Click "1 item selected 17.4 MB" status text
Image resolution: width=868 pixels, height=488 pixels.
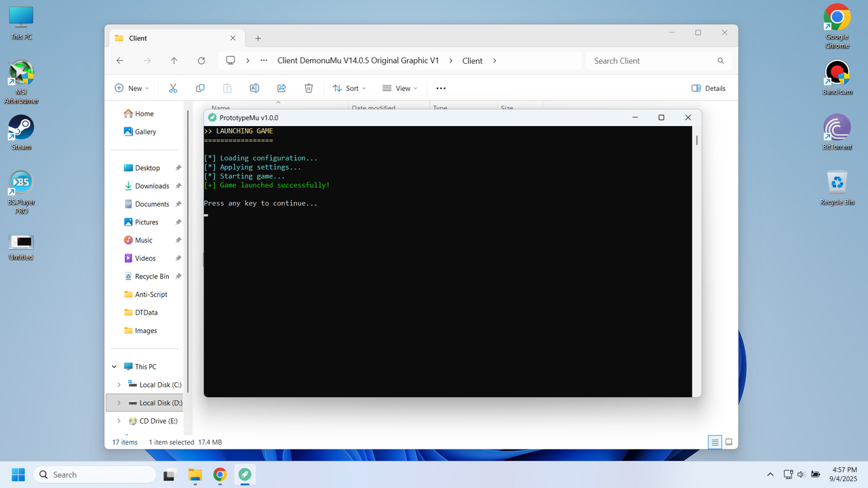(x=185, y=442)
